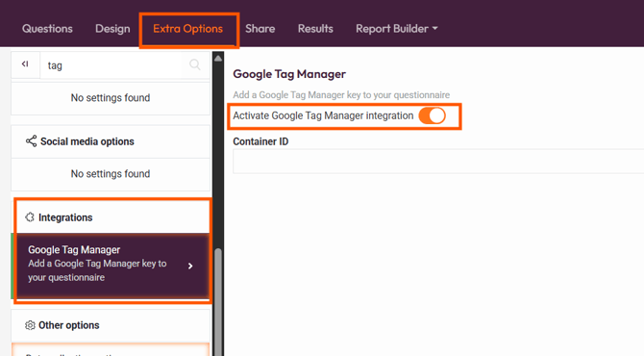Click the Social media options section header
Image resolution: width=644 pixels, height=356 pixels.
click(111, 141)
